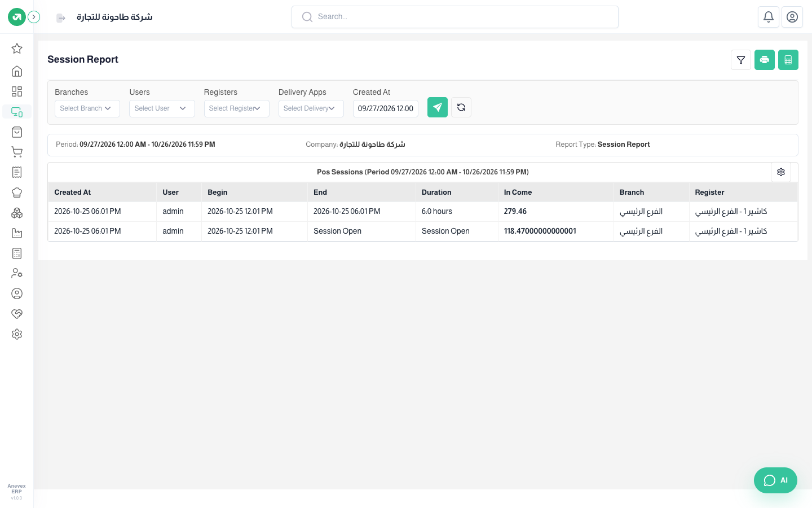Click the 279.46 income value
Screen dimensions: 812x508
[515, 212]
